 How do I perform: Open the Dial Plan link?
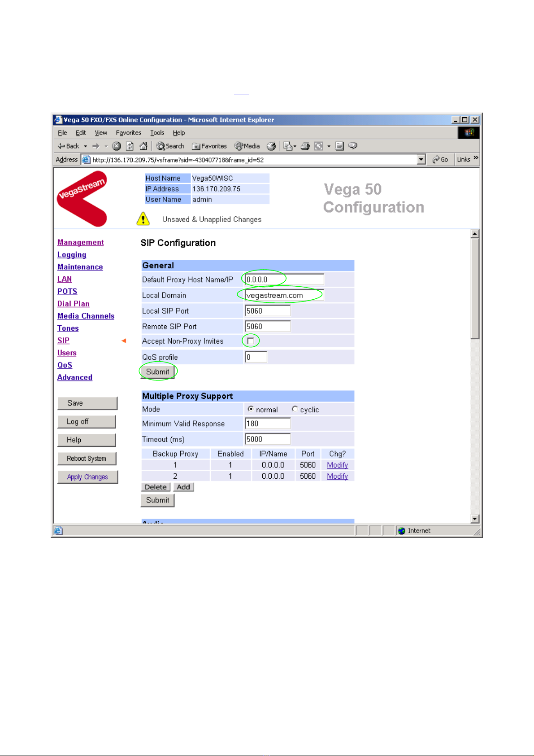(x=74, y=304)
